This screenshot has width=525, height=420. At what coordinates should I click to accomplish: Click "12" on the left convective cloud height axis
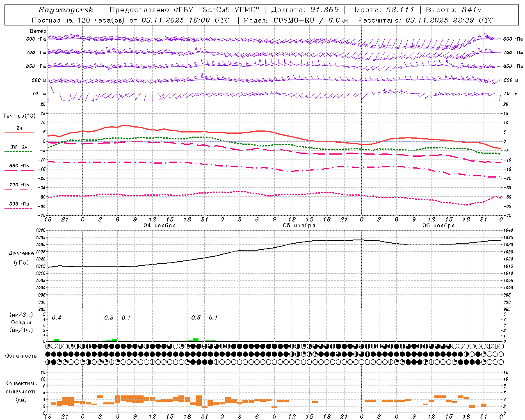(x=43, y=372)
